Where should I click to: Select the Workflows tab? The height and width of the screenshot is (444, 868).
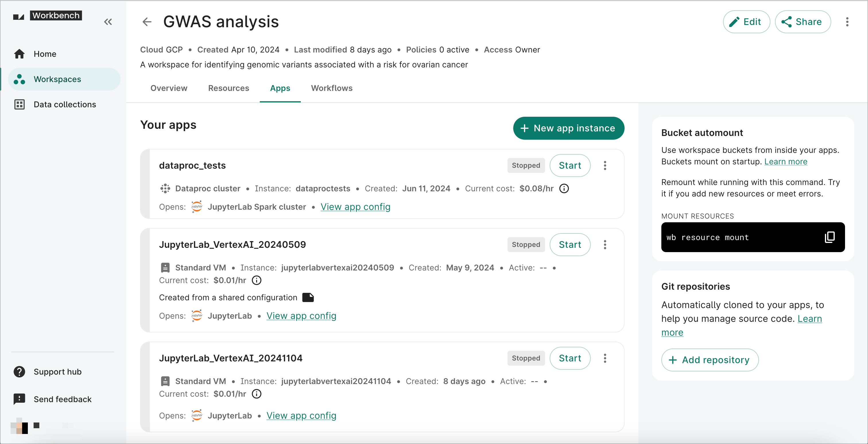point(332,88)
